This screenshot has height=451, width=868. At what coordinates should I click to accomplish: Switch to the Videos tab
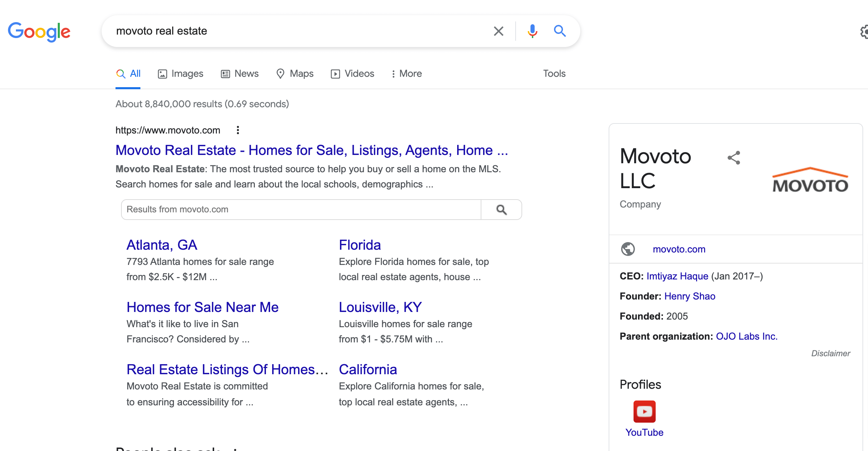[352, 74]
